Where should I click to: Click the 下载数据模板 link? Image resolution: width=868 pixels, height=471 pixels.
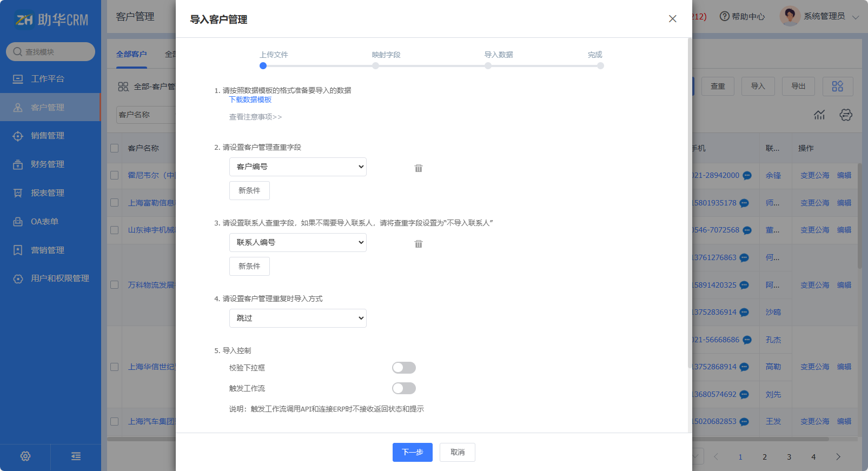pyautogui.click(x=250, y=99)
